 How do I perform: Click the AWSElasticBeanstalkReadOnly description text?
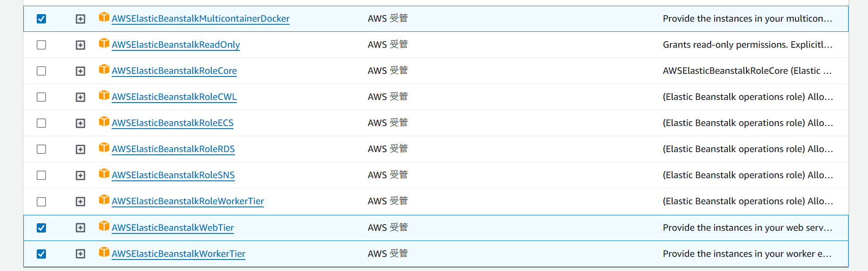point(747,45)
